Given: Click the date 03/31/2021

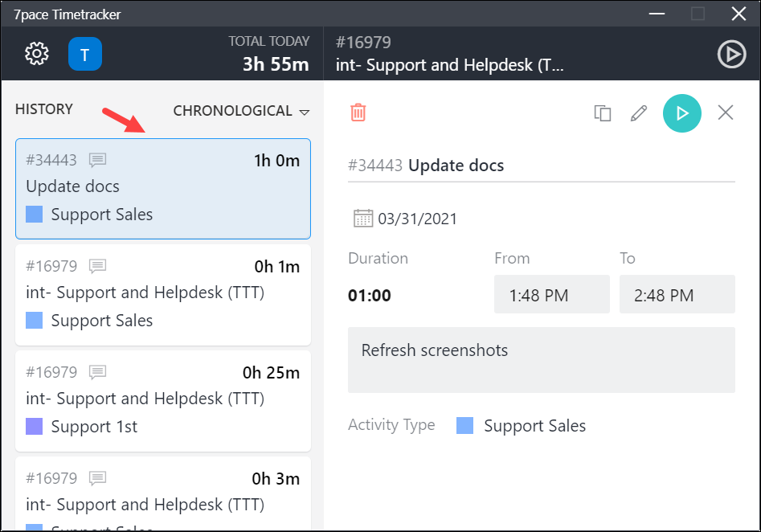Looking at the screenshot, I should (x=417, y=219).
